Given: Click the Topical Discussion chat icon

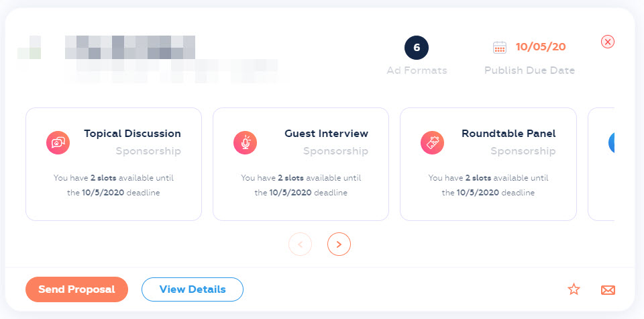Looking at the screenshot, I should [58, 142].
